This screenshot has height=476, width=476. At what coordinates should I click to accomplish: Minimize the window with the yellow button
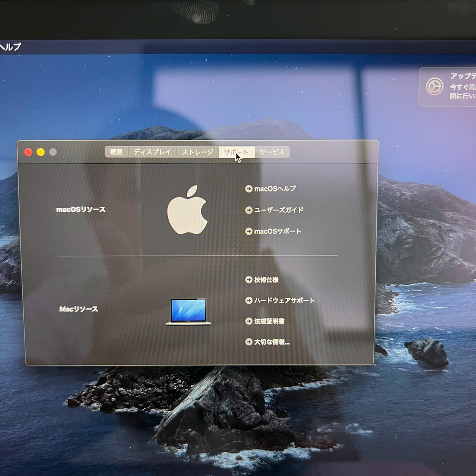pyautogui.click(x=41, y=152)
